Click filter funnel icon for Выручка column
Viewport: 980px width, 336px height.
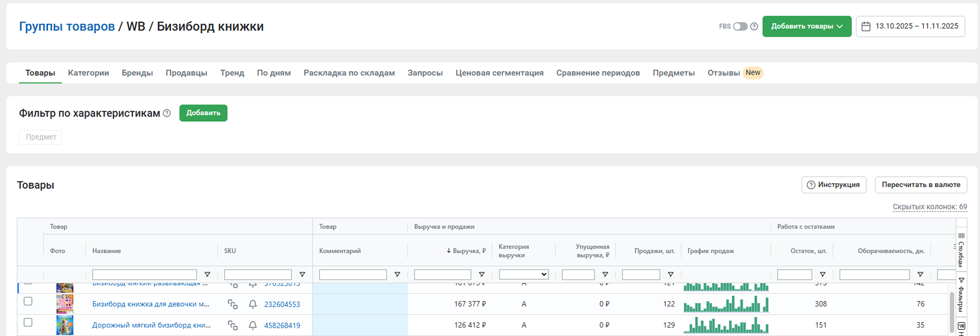pos(481,274)
